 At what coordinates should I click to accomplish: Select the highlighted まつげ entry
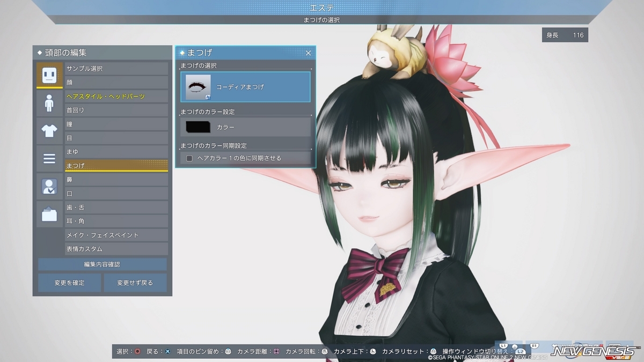[x=116, y=166]
